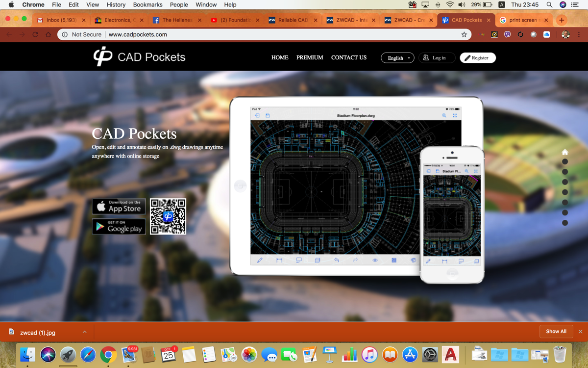Expand the zwcad (1).jpg download options chevron

[85, 332]
